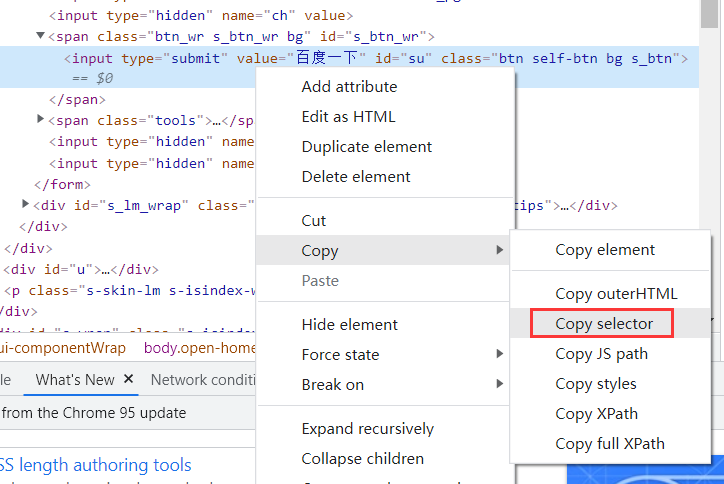724x484 pixels.
Task: Close the What's New tab
Action: (128, 379)
